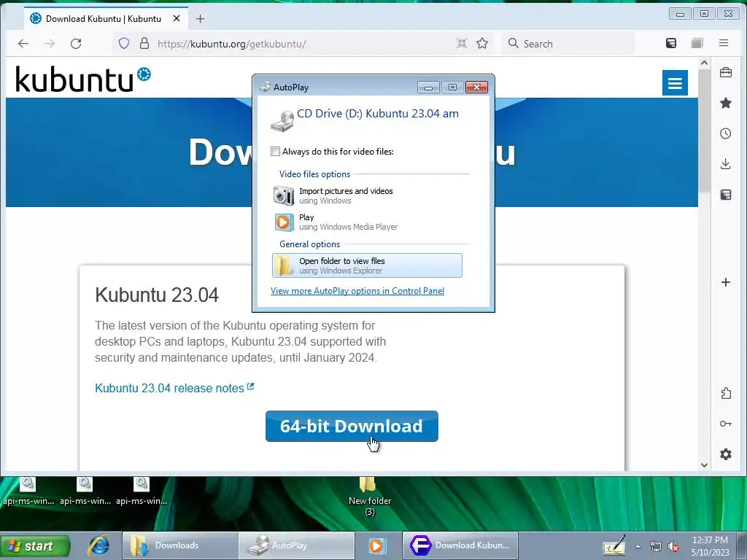747x560 pixels.
Task: Open extensions puzzle icon in sidebar
Action: [726, 393]
